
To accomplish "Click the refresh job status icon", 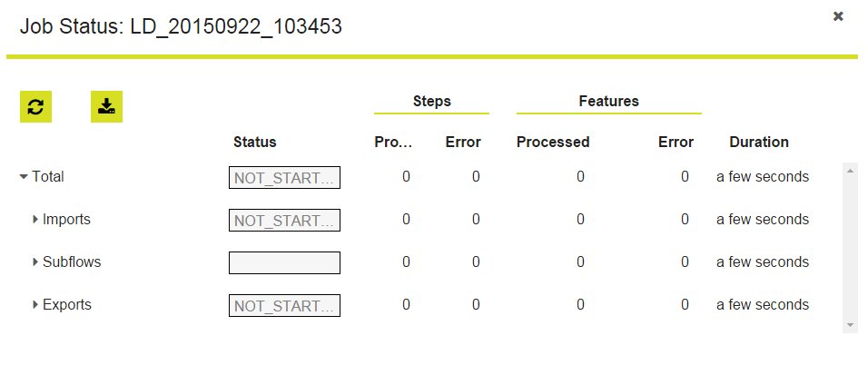I will [35, 107].
